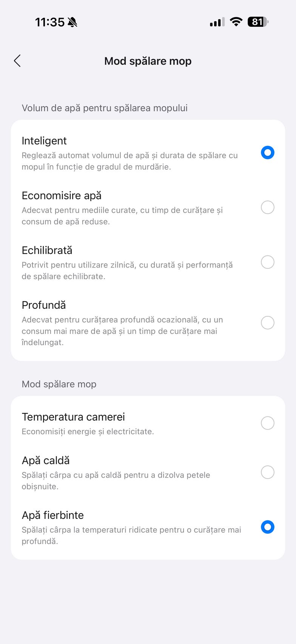
Task: Tap the Apă caldă description text
Action: (x=116, y=480)
